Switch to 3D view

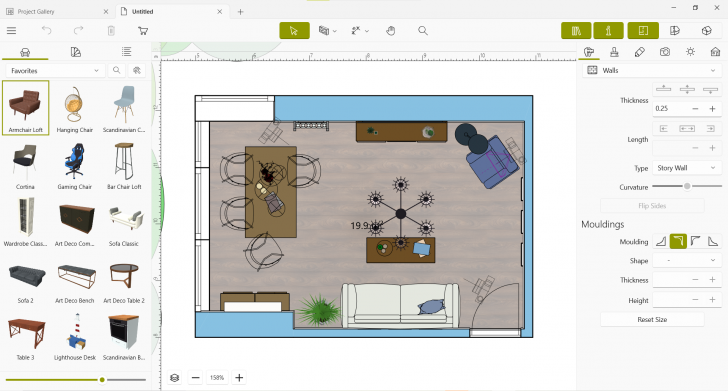click(707, 31)
